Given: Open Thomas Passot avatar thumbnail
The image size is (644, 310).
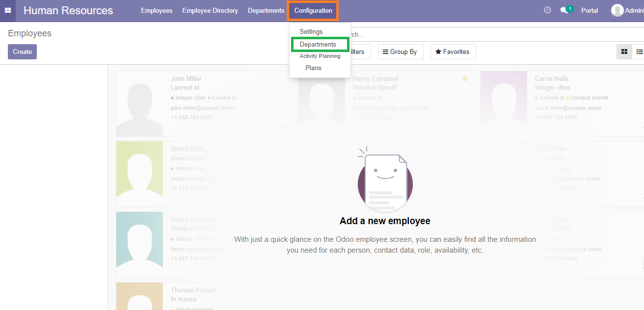Looking at the screenshot, I should click(139, 296).
